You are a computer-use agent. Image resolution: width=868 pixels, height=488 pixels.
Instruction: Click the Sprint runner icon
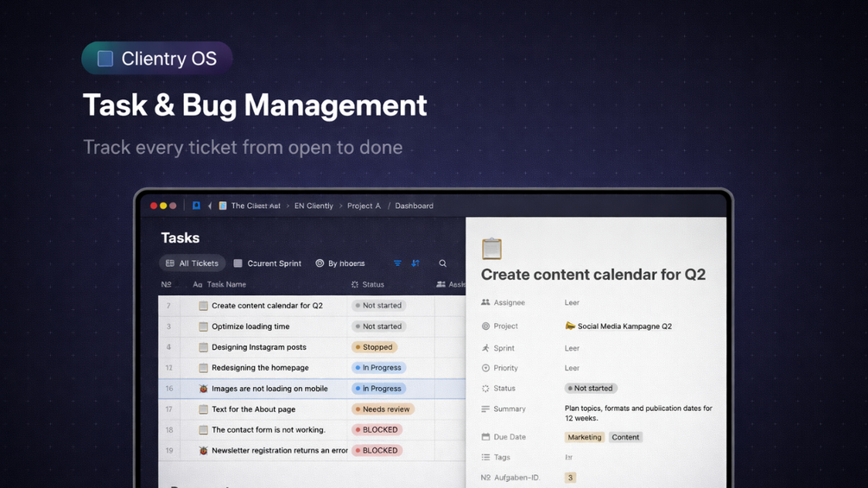tap(485, 348)
